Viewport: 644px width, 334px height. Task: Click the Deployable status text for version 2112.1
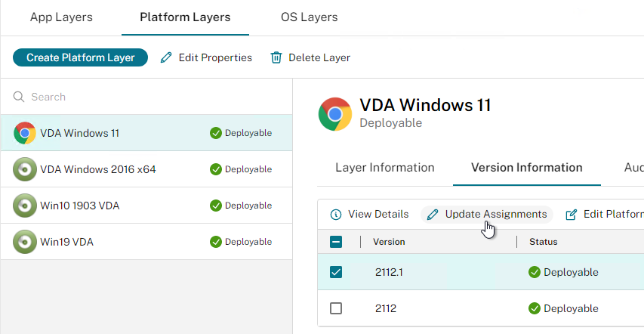[571, 272]
